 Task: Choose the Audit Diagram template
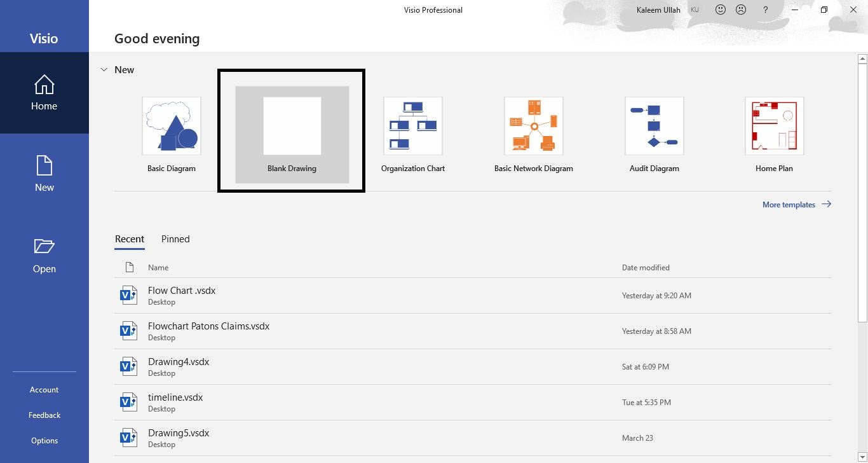(x=654, y=132)
